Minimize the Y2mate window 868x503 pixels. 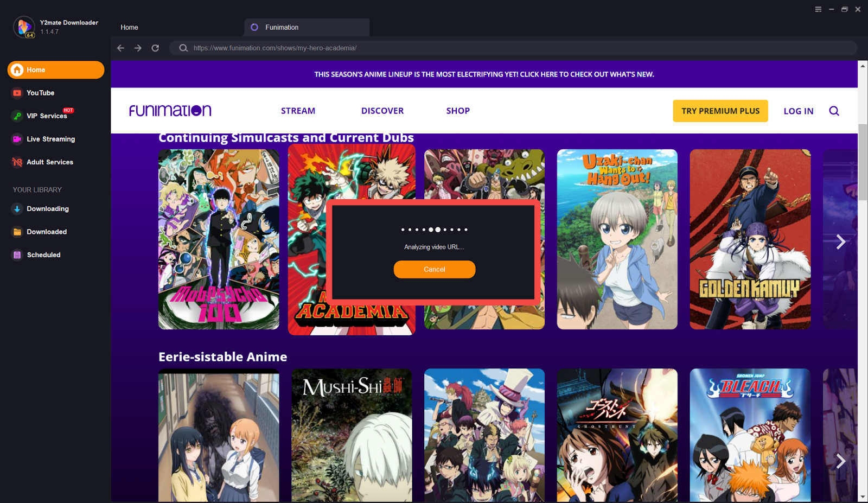point(831,9)
